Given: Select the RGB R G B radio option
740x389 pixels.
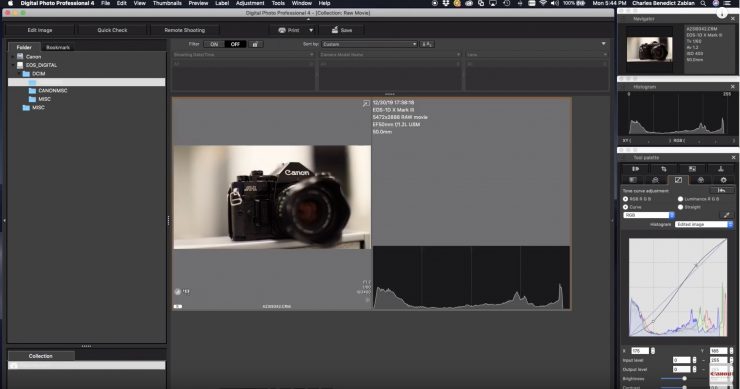Looking at the screenshot, I should 625,199.
